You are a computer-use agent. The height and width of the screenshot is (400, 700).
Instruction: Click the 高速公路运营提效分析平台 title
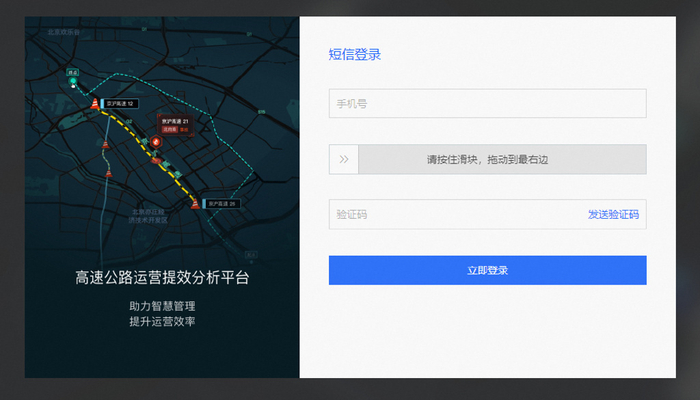(162, 277)
